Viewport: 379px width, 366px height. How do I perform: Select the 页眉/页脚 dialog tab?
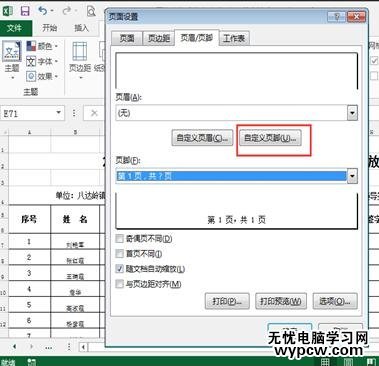[196, 38]
